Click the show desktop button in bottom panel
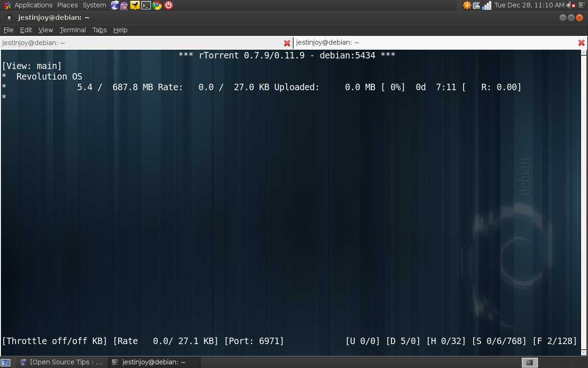 tap(6, 362)
